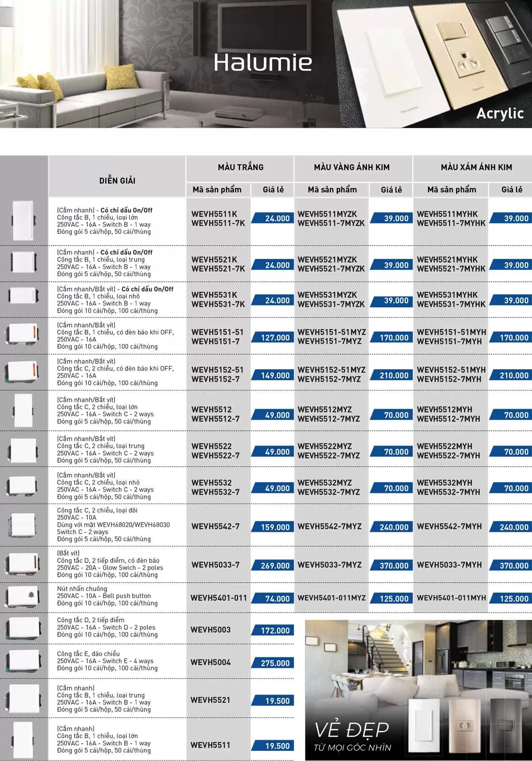Click the switch image for WEVH5003 row
Viewport: 532px width, 761px height.
[x=23, y=628]
